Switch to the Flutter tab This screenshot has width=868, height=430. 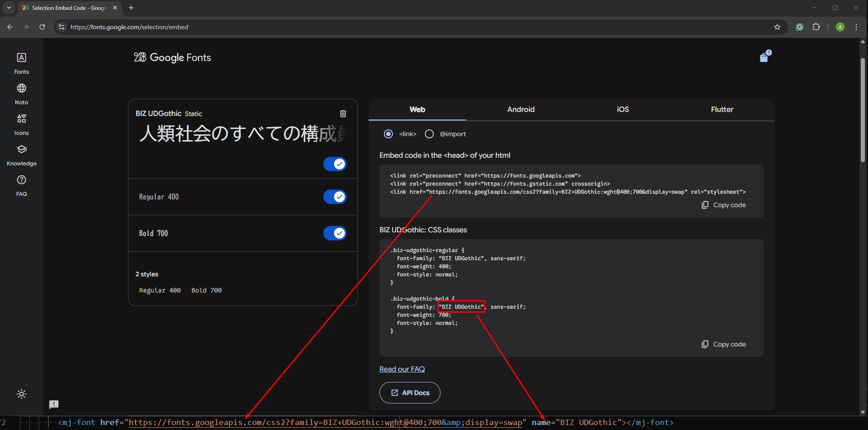pos(722,110)
